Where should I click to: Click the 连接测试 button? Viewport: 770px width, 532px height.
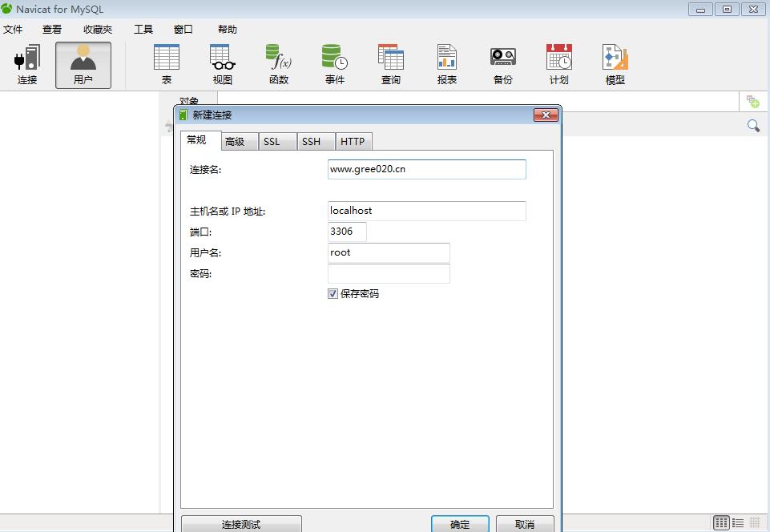pyautogui.click(x=241, y=524)
